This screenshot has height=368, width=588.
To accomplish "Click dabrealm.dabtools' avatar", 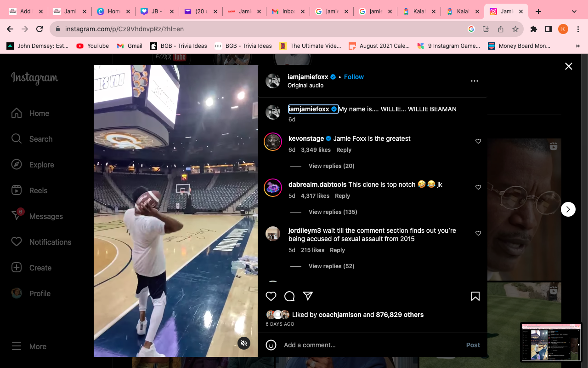I will pyautogui.click(x=273, y=187).
